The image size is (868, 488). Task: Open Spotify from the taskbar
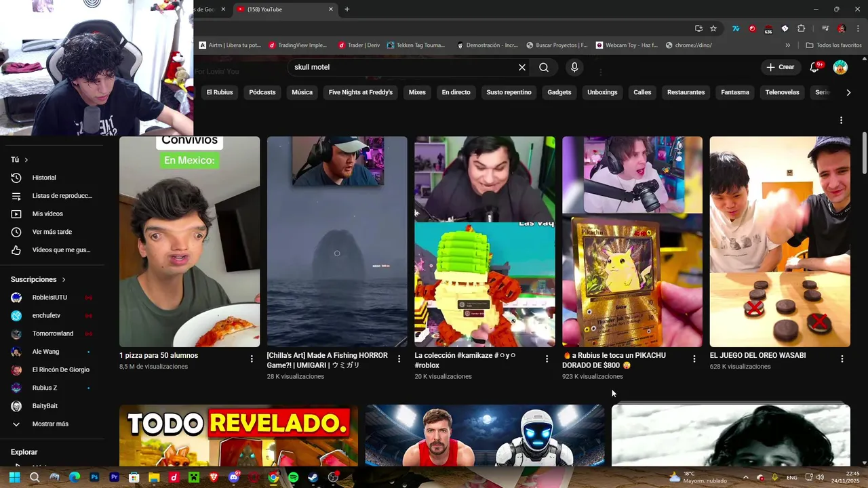pos(293,477)
